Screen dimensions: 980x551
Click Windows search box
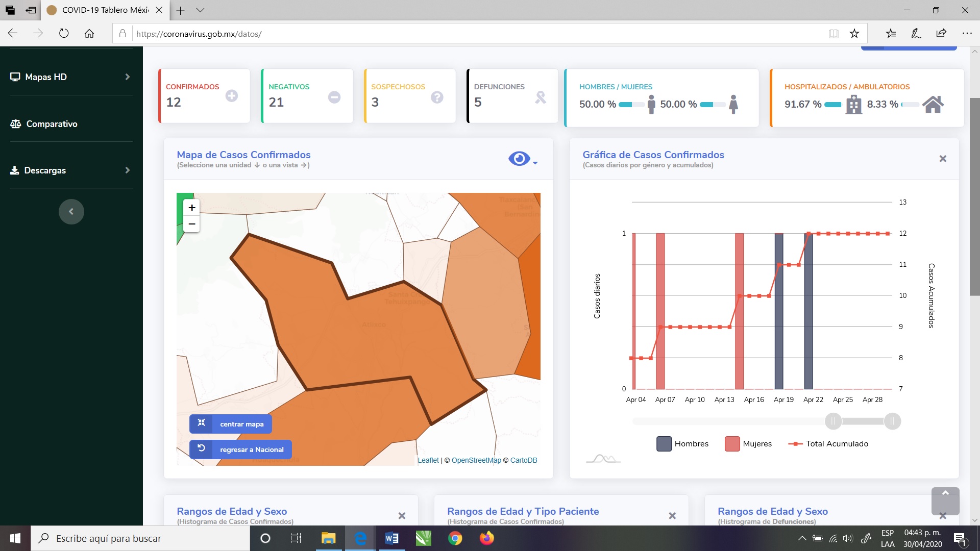click(140, 538)
